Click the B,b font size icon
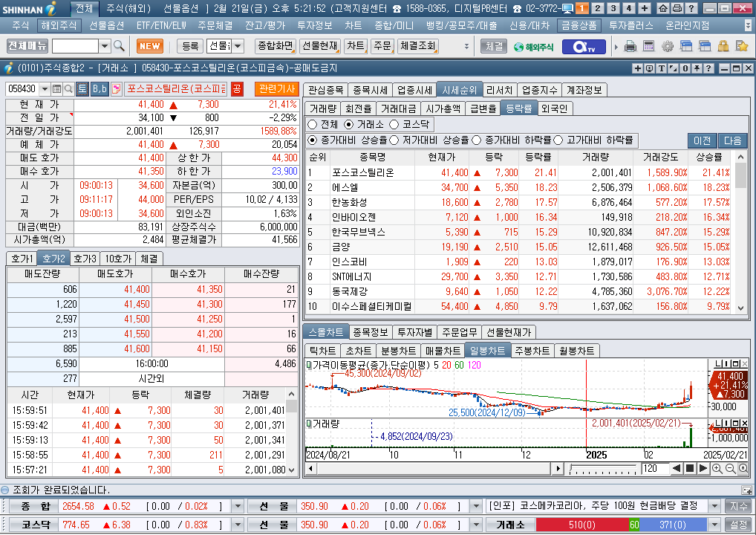This screenshot has height=535, width=756. 100,88
